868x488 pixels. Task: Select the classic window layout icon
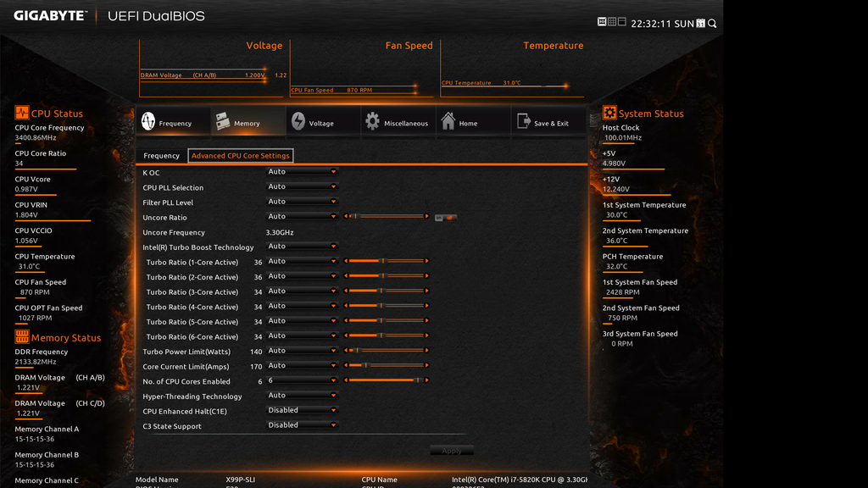click(x=621, y=21)
